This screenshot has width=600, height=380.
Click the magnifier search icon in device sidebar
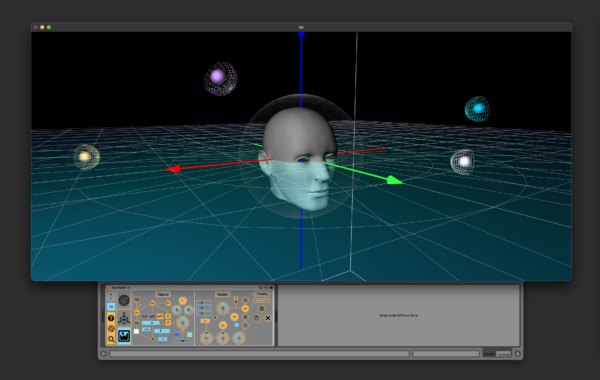111,339
